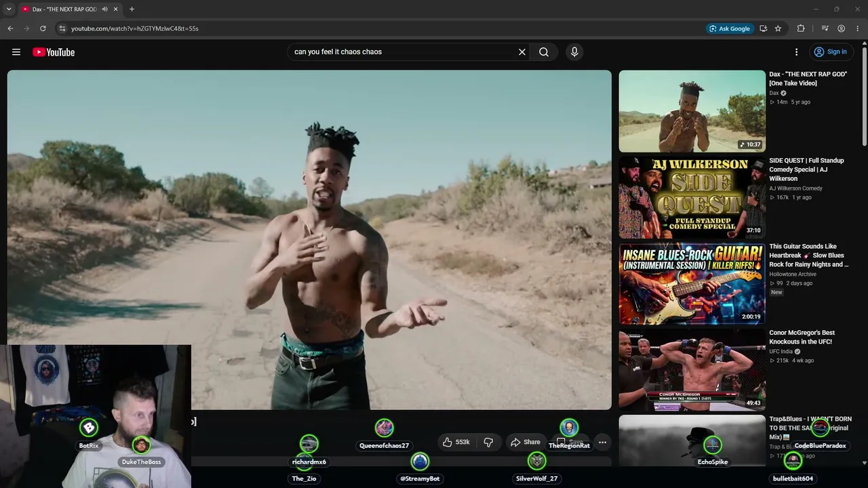Click the 'New' badge under Hollowtone Archive
Image resolution: width=868 pixels, height=488 pixels.
776,292
